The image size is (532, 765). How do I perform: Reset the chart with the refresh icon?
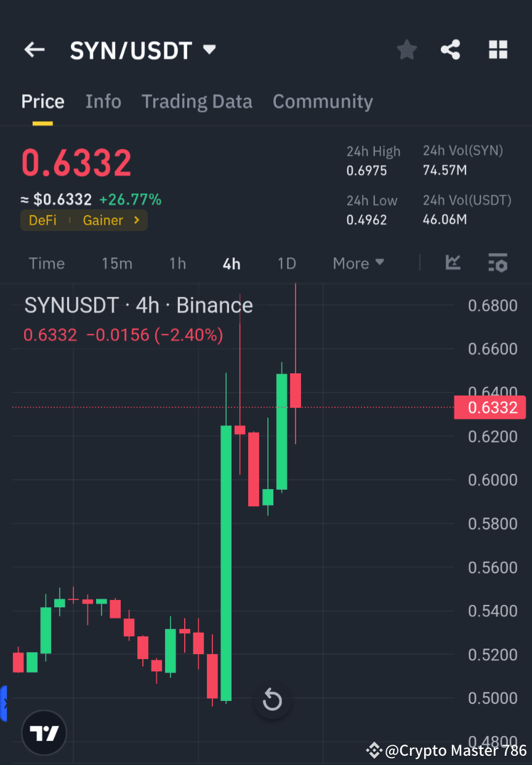[272, 700]
